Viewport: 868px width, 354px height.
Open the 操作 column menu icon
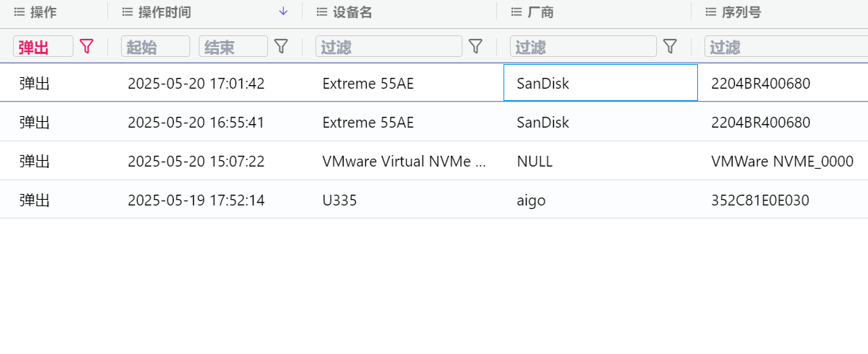pyautogui.click(x=19, y=12)
